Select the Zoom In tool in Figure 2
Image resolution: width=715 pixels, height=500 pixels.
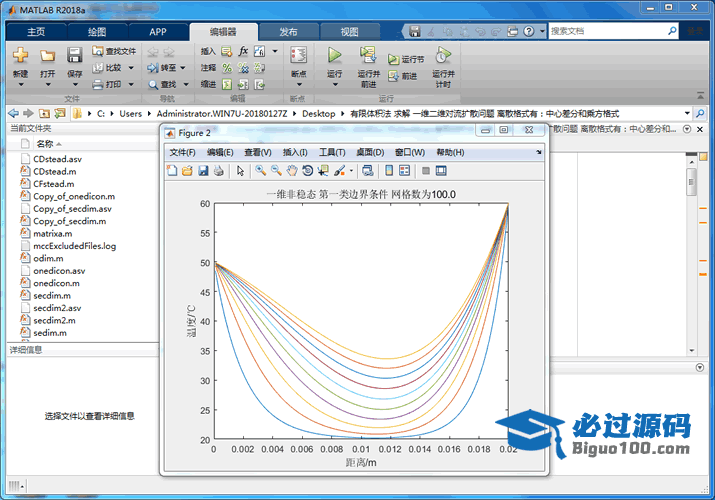pyautogui.click(x=260, y=171)
